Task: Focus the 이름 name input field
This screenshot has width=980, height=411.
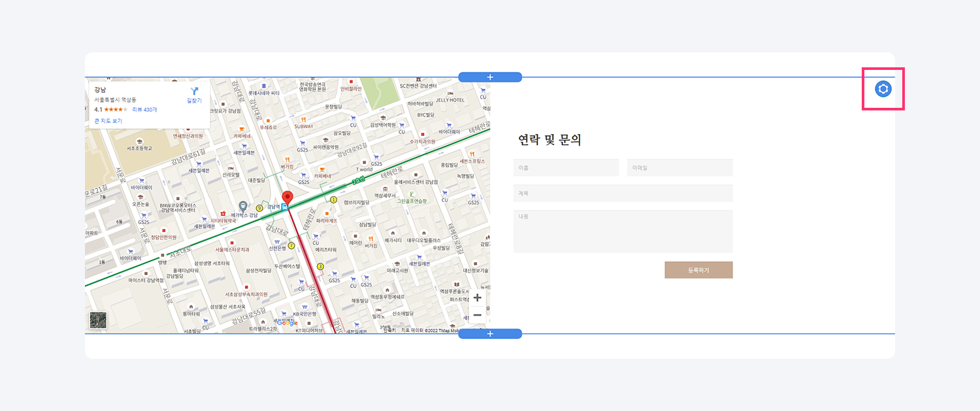Action: tap(566, 168)
